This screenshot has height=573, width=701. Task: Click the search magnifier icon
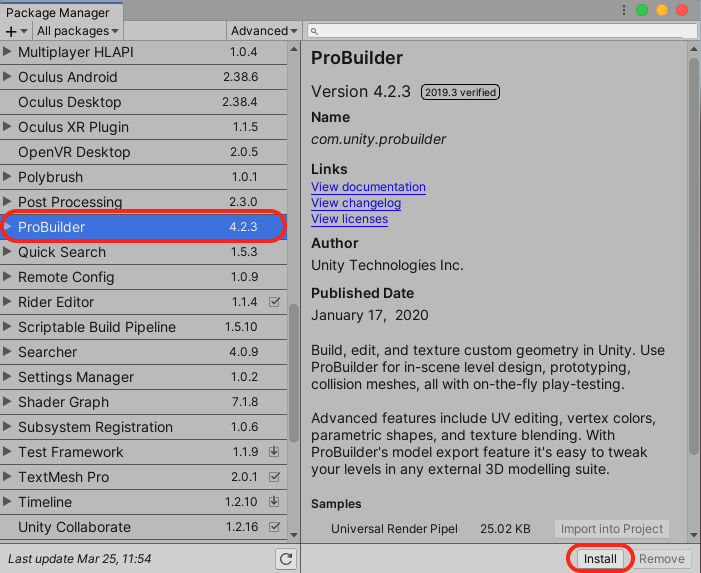click(x=314, y=31)
